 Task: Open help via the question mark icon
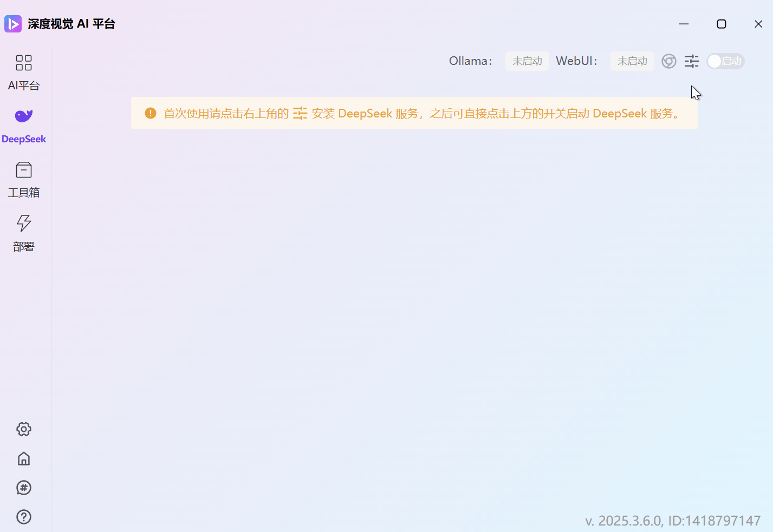tap(24, 517)
